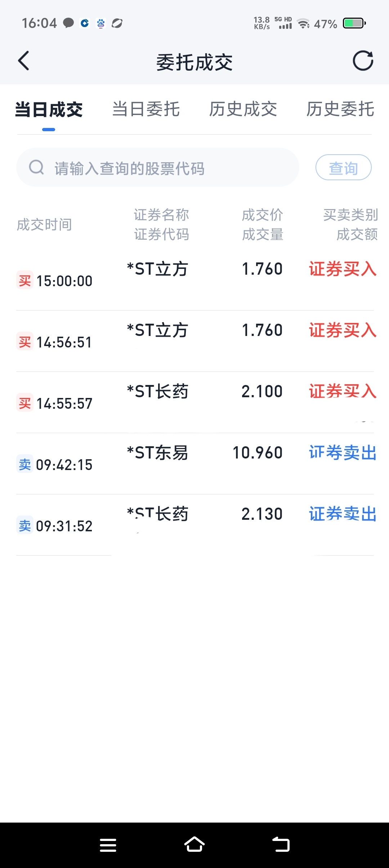Select the 历史委托 tab
The width and height of the screenshot is (389, 868).
point(340,109)
